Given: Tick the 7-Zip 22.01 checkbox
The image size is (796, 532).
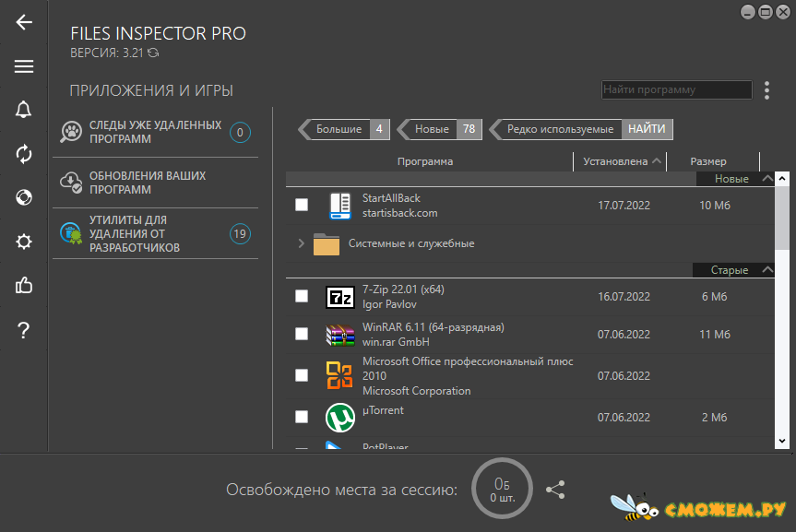Looking at the screenshot, I should point(302,296).
